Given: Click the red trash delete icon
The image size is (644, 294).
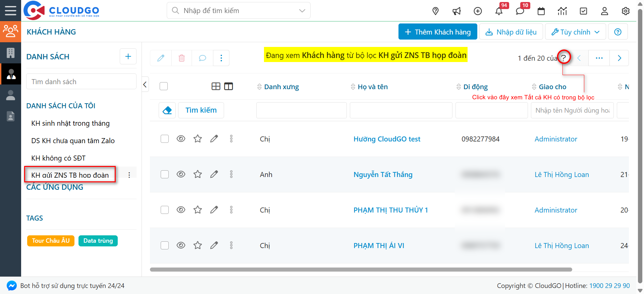Looking at the screenshot, I should (x=181, y=58).
